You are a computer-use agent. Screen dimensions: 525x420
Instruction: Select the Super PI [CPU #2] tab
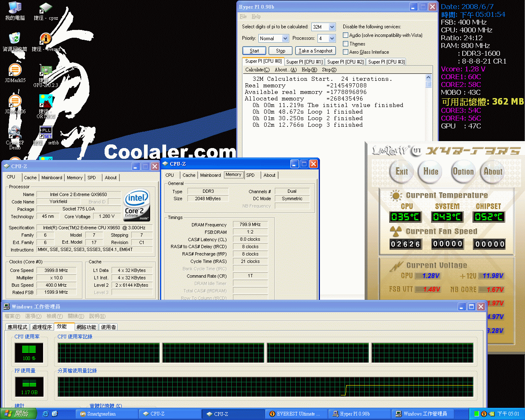345,62
